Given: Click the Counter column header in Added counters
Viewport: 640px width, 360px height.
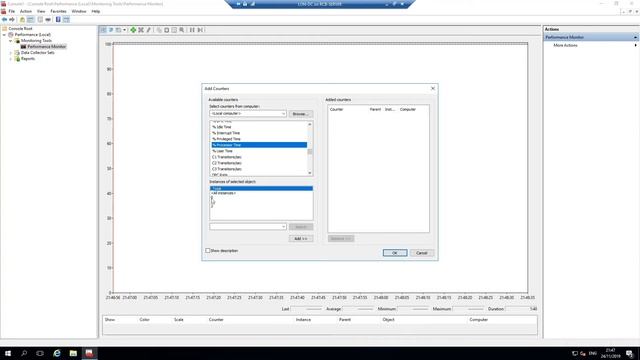Looking at the screenshot, I should pos(336,109).
